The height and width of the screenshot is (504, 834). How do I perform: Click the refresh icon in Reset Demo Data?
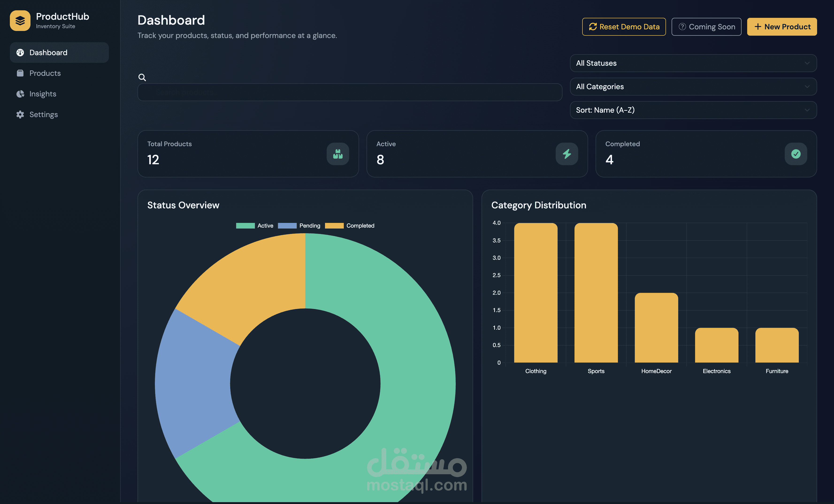click(593, 27)
